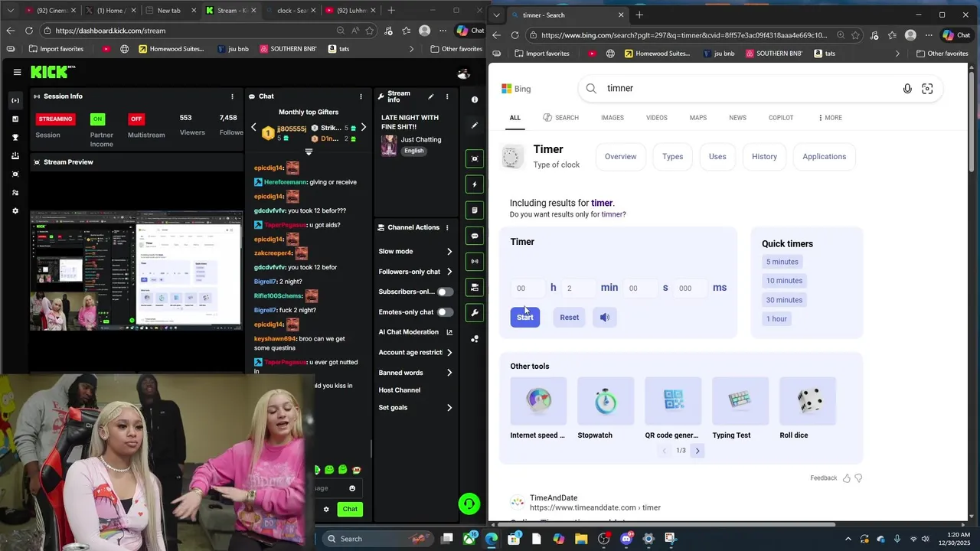This screenshot has height=551, width=980.
Task: Open File Explorer from the taskbar
Action: tap(581, 539)
